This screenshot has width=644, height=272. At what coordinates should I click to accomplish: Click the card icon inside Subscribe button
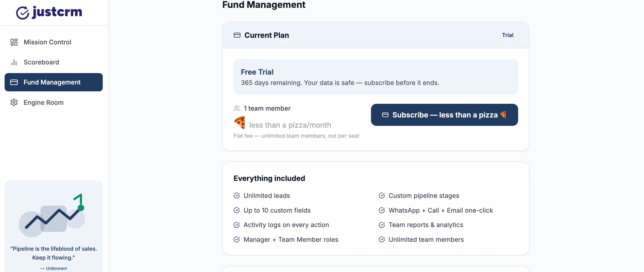click(x=385, y=115)
